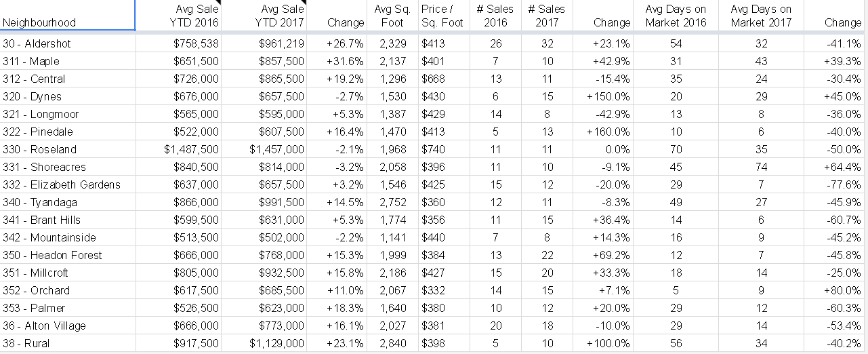Viewport: 868px width, 354px height.
Task: Select the 350 - Headon Forest row label
Action: pos(68,255)
